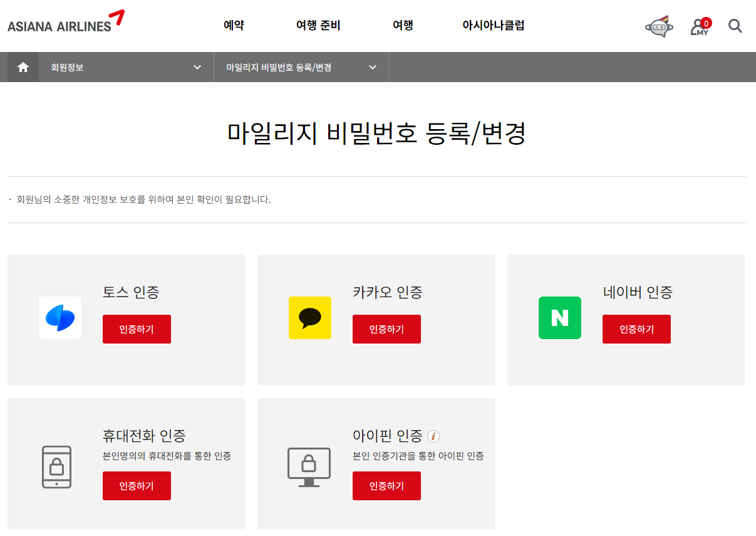Open the 예약 menu
Image resolution: width=756 pixels, height=536 pixels.
tap(234, 26)
